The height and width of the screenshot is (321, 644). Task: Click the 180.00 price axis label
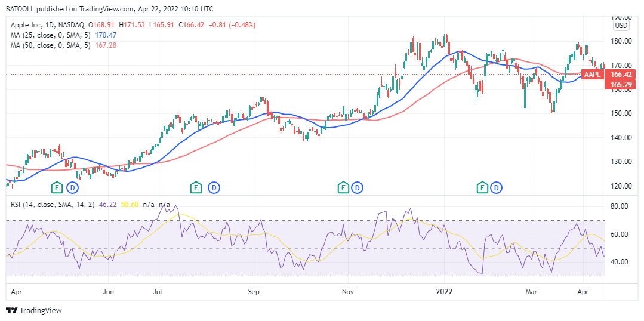click(x=620, y=41)
